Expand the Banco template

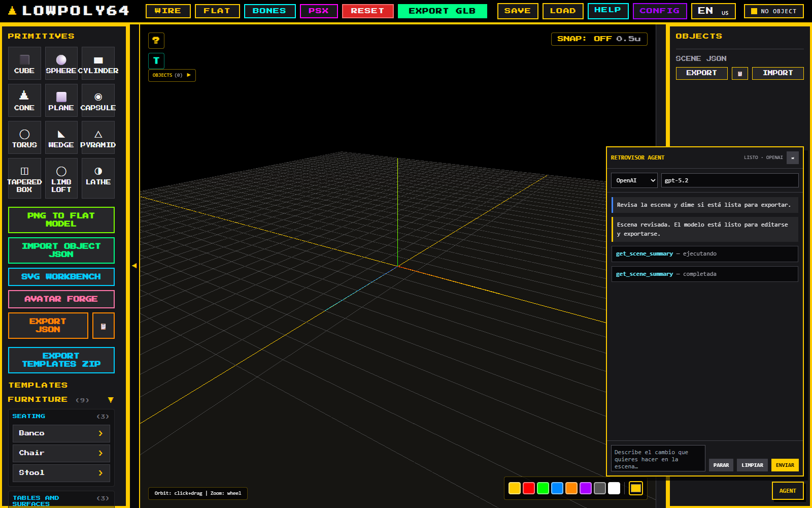point(61,433)
